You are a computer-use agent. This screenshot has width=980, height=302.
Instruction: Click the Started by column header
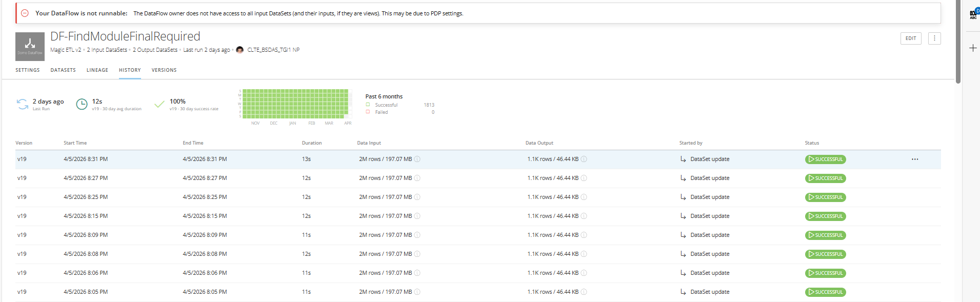(x=691, y=143)
